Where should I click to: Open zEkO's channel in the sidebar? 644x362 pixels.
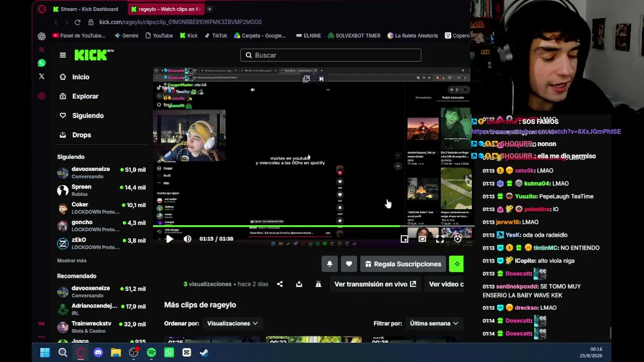click(x=101, y=243)
